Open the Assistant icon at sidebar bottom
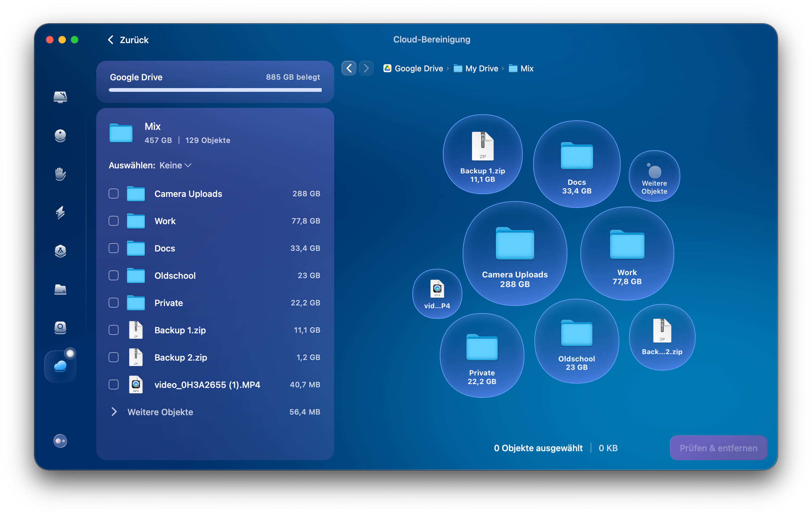This screenshot has height=516, width=812. 60,441
